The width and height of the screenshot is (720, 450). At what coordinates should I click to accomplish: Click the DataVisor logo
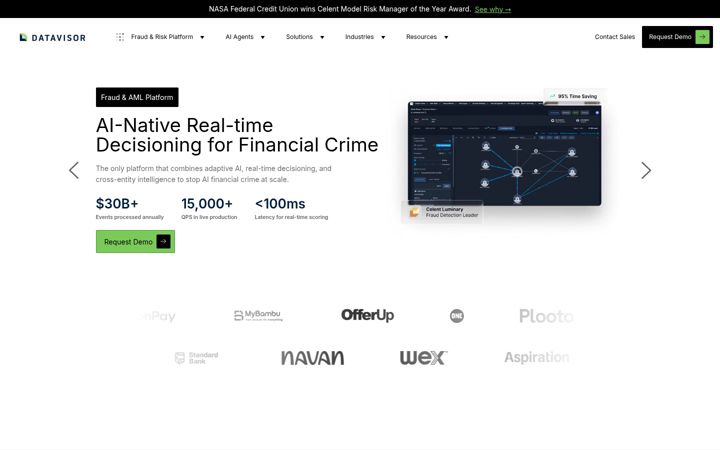(52, 37)
